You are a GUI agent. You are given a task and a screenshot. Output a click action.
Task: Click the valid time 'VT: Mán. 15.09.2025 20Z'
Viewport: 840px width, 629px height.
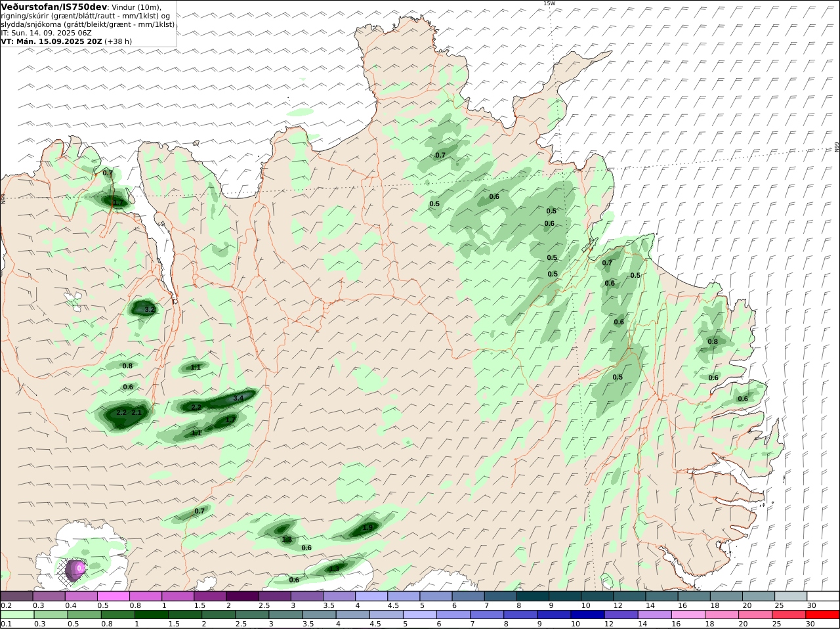click(51, 41)
